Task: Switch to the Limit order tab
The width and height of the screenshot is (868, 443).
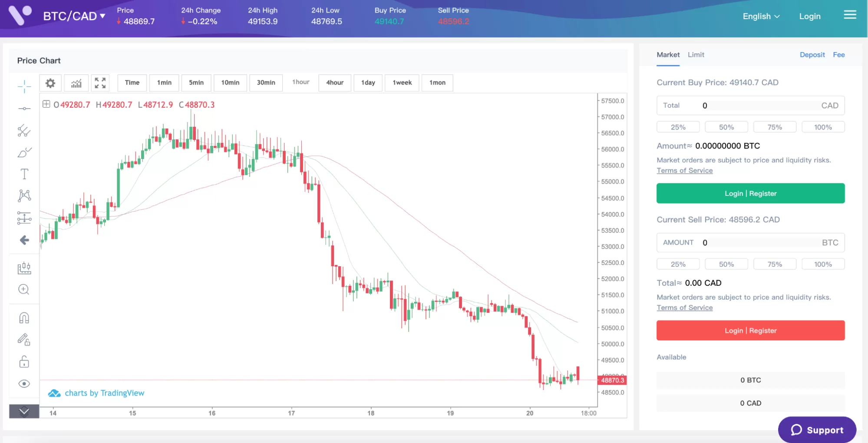Action: [x=696, y=55]
